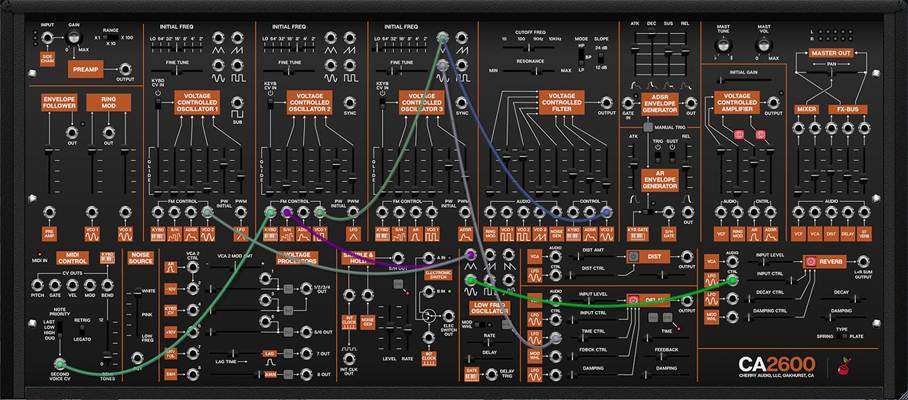
Task: Click the ADSR GATE IN jack
Action: [x=627, y=103]
